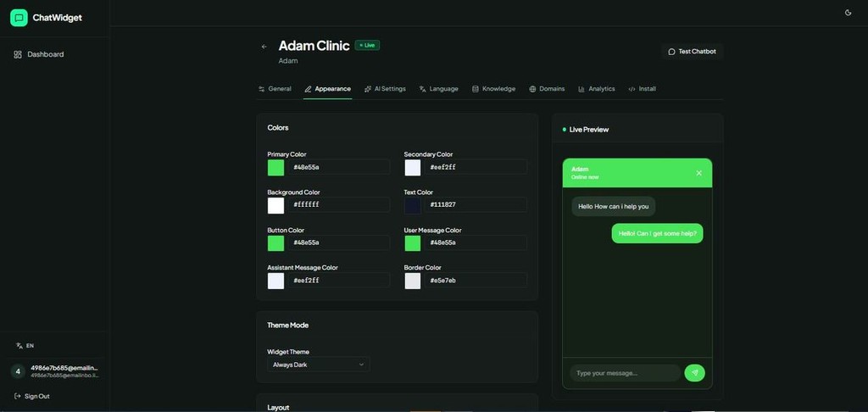
Task: Go back using the left arrow
Action: tap(264, 47)
